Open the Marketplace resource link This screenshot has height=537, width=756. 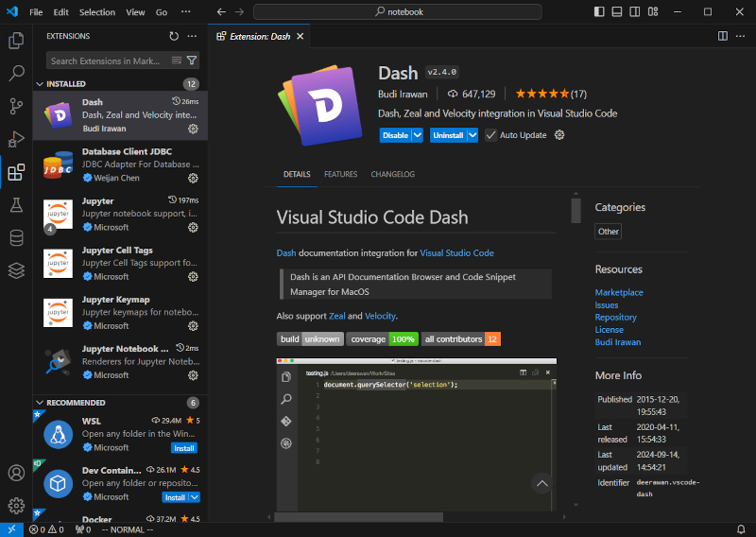click(619, 292)
